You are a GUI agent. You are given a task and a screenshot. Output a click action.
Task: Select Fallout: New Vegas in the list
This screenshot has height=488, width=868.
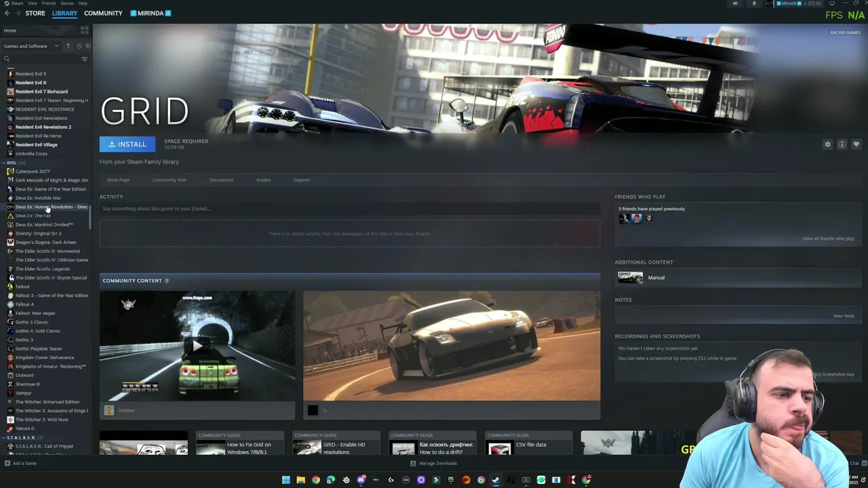coord(35,313)
